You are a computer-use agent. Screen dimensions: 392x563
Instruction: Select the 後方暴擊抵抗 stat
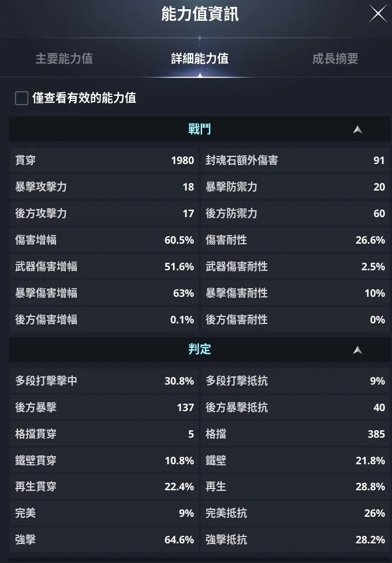295,408
